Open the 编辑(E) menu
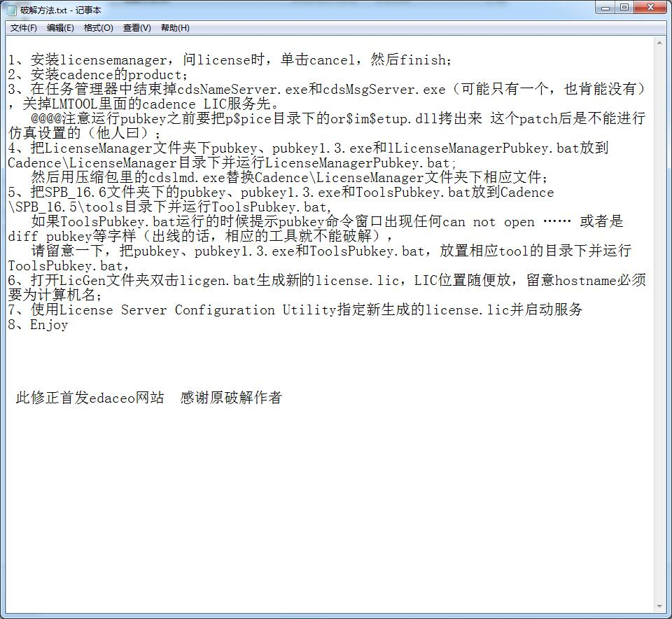 click(60, 28)
